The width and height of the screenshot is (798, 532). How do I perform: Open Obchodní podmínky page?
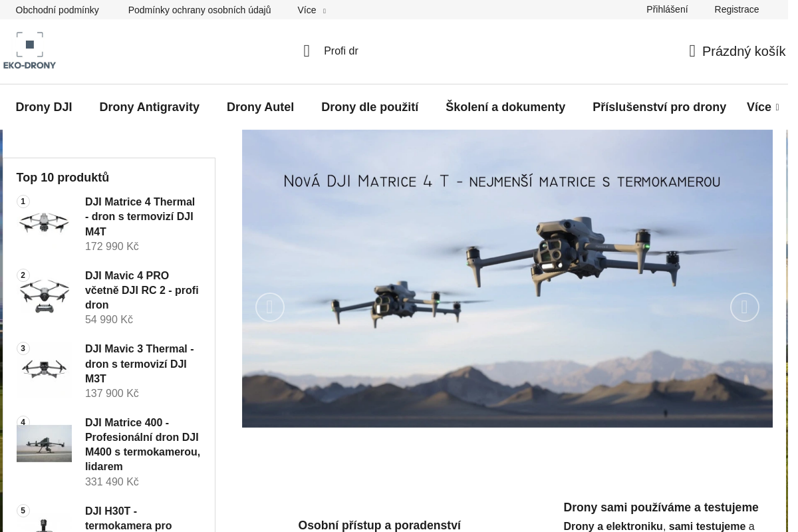57,10
